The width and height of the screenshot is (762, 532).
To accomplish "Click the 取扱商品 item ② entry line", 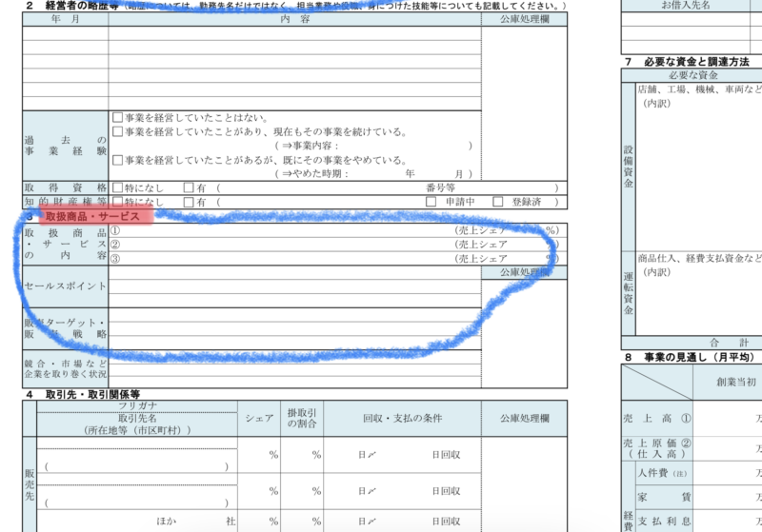I will coord(287,245).
